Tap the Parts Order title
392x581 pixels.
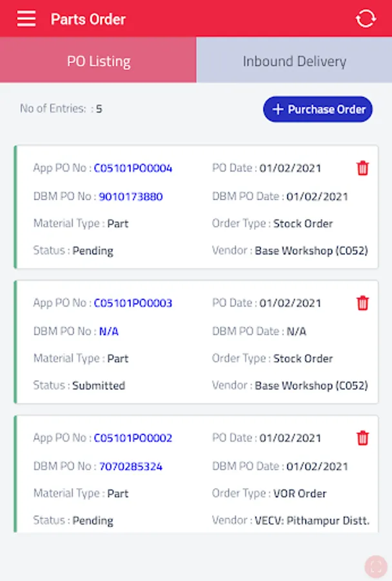click(88, 19)
